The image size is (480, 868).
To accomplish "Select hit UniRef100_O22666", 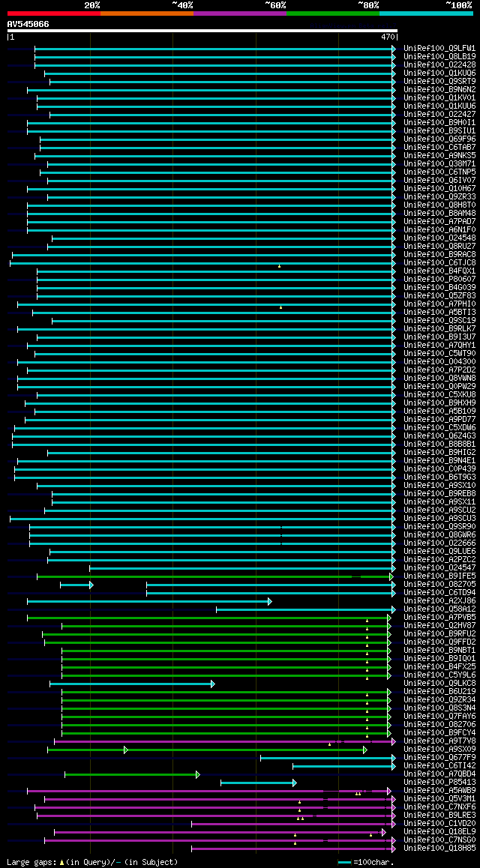I will click(x=439, y=543).
